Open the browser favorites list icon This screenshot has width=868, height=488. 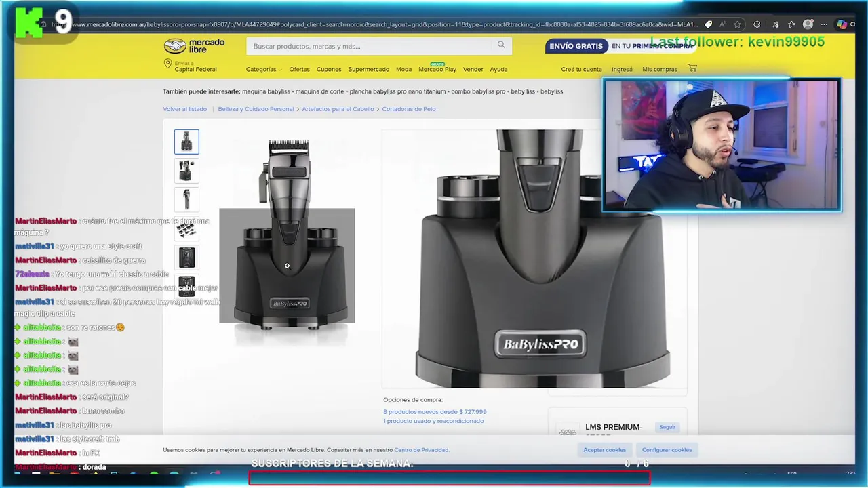(x=791, y=24)
